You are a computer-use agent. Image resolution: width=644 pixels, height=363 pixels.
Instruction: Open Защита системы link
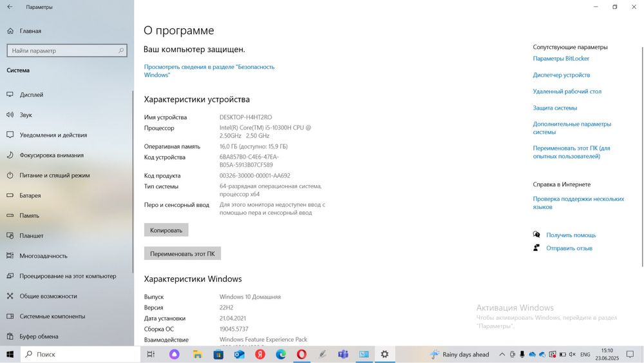(x=555, y=108)
